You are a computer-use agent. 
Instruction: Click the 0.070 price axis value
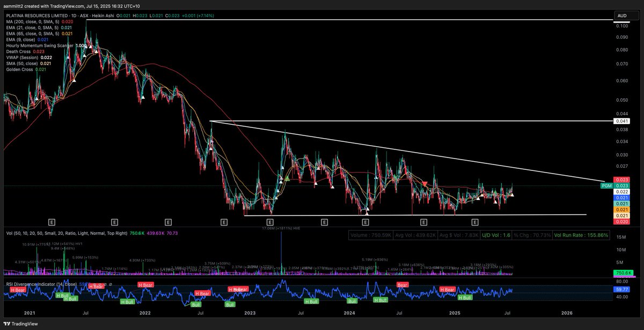(x=621, y=63)
